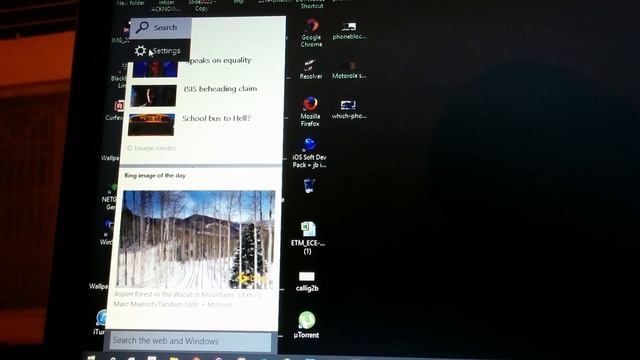Open the Motorola's... desktop file

point(349,70)
